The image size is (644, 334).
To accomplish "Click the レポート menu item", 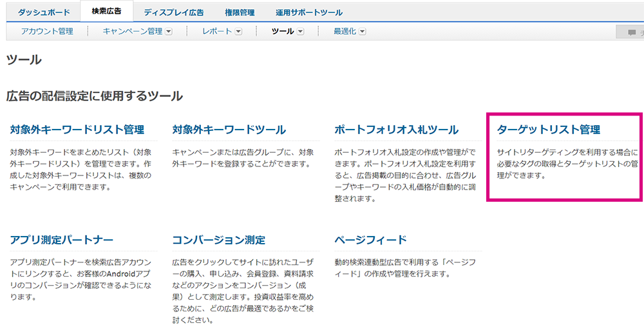I will (217, 31).
